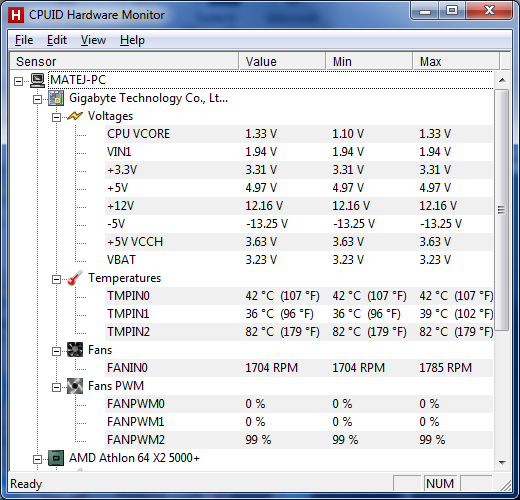The image size is (520, 500).
Task: Open the Help menu
Action: click(x=132, y=40)
